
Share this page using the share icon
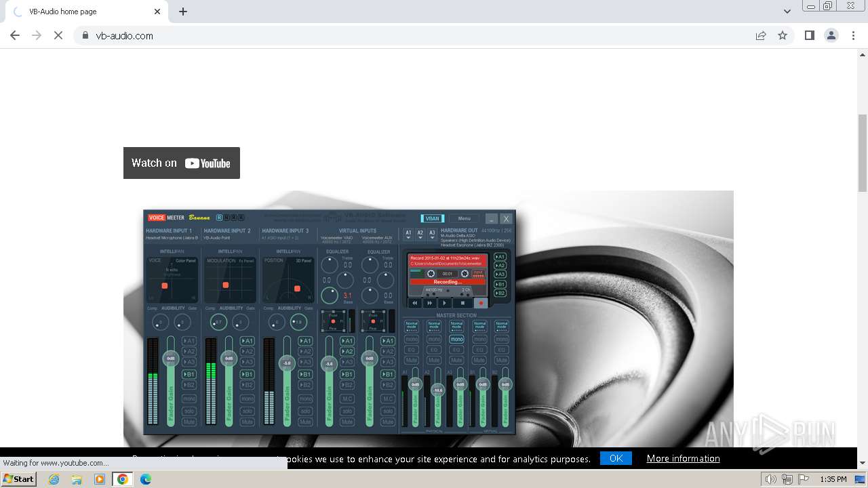[761, 36]
